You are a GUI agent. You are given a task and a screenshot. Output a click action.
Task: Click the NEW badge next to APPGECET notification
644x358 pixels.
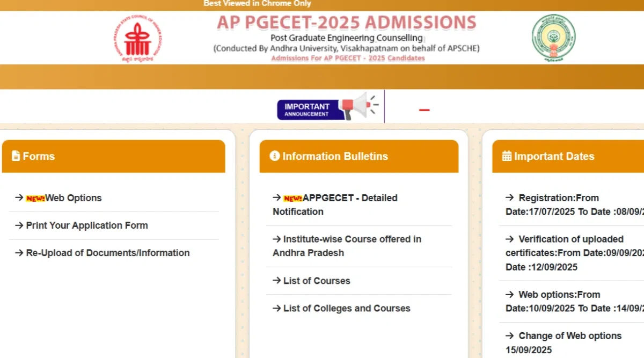click(293, 198)
